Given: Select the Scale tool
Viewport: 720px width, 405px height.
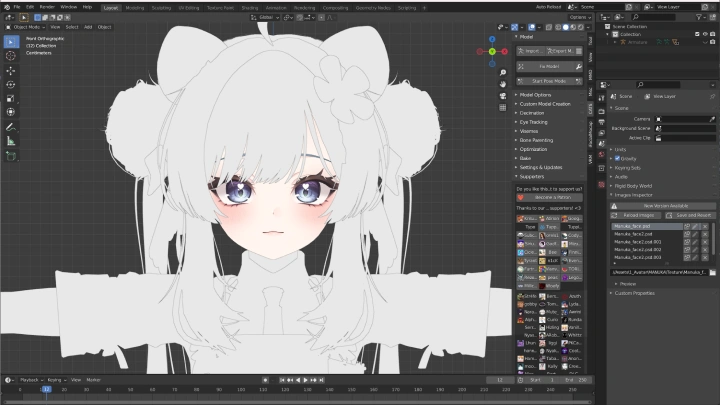Looking at the screenshot, I should pyautogui.click(x=11, y=98).
